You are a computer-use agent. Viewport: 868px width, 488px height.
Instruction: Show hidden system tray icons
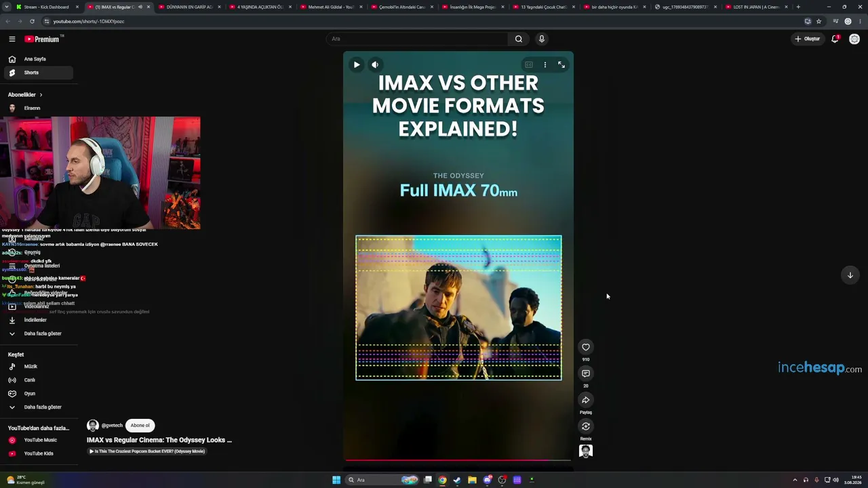(795, 480)
